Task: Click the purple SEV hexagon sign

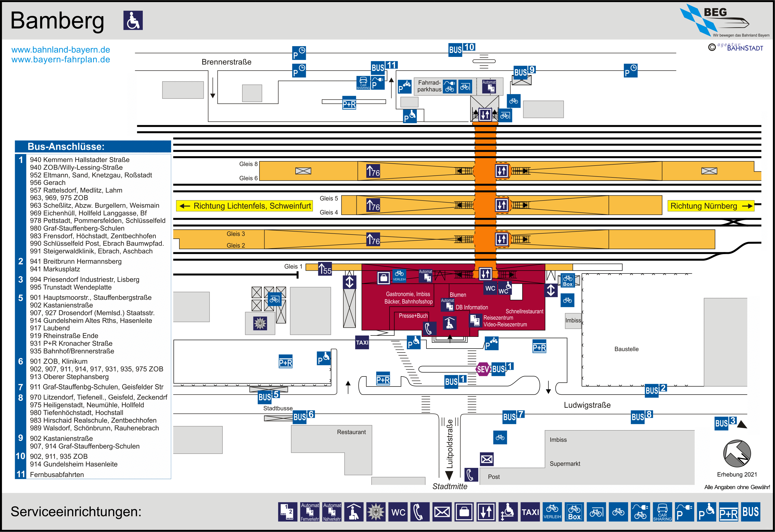Action: point(483,369)
